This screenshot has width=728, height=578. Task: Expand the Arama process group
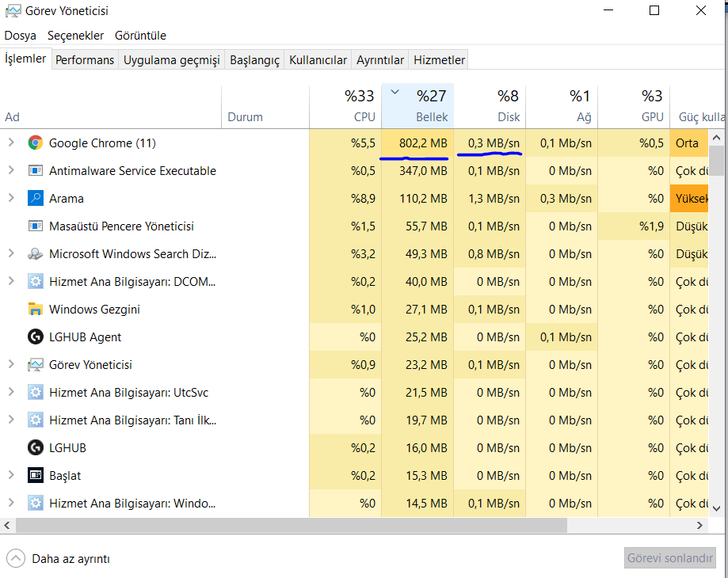11,199
